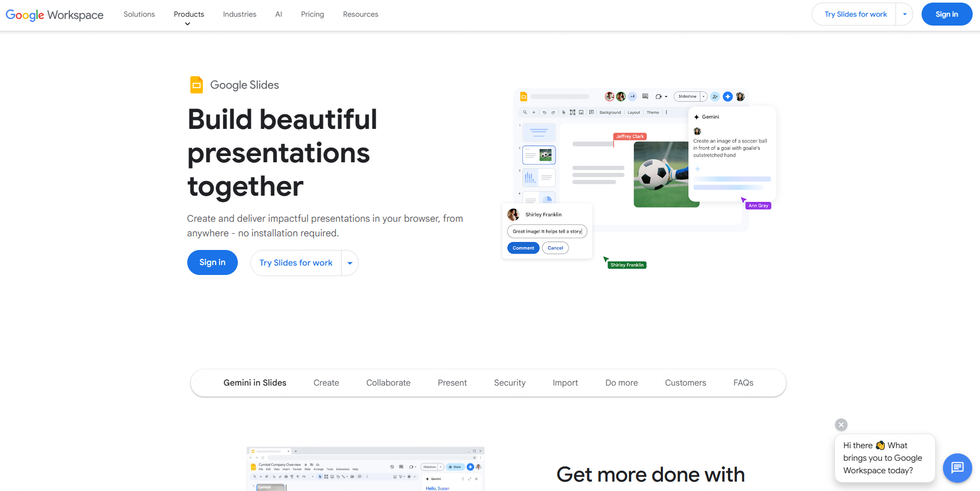Image resolution: width=980 pixels, height=491 pixels.
Task: Open the Gemini spark icon near Slideshow
Action: [728, 96]
